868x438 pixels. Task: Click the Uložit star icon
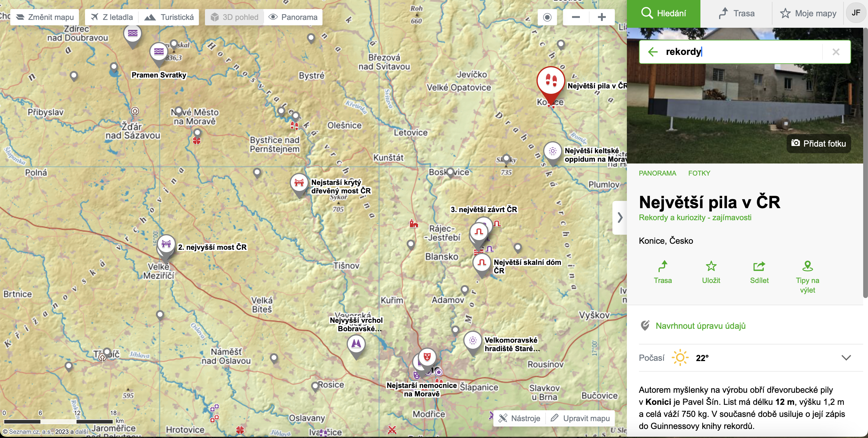pos(711,266)
